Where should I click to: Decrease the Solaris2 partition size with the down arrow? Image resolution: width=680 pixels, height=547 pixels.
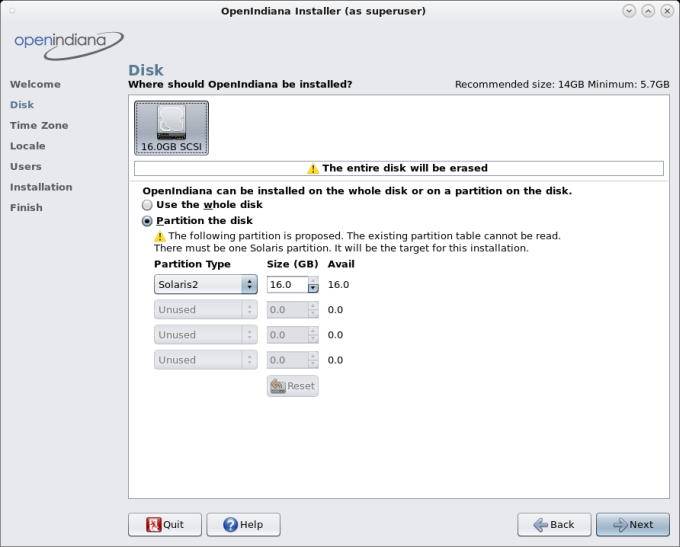coord(313,288)
